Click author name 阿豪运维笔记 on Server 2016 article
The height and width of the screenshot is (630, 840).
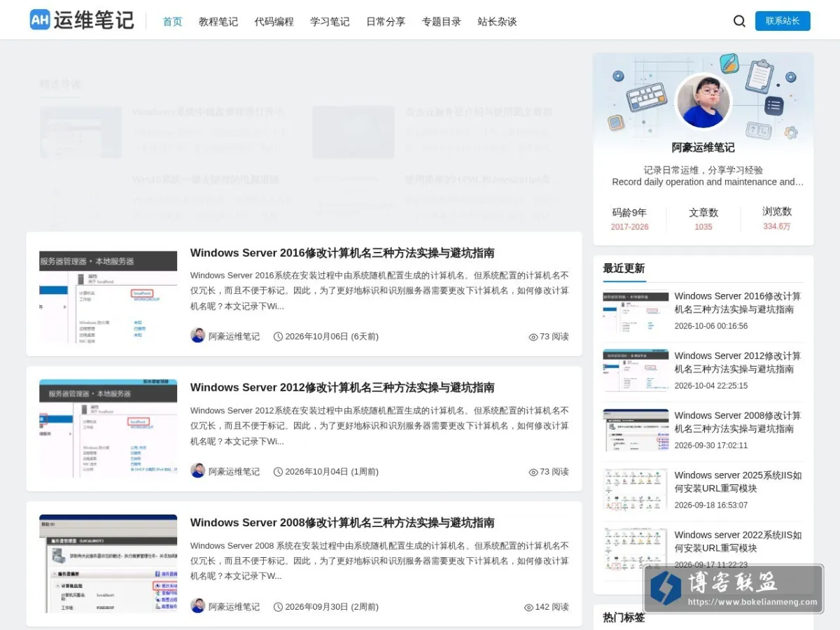point(234,337)
